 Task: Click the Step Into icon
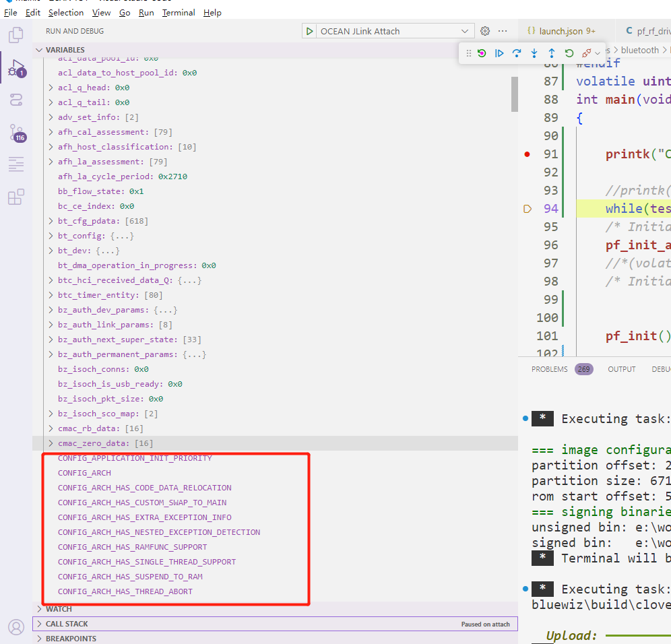pos(534,53)
